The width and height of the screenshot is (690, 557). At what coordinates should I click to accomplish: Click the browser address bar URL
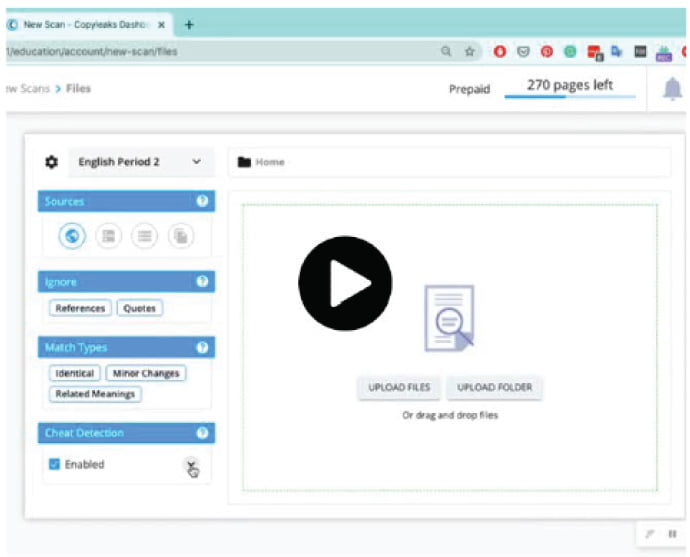92,51
